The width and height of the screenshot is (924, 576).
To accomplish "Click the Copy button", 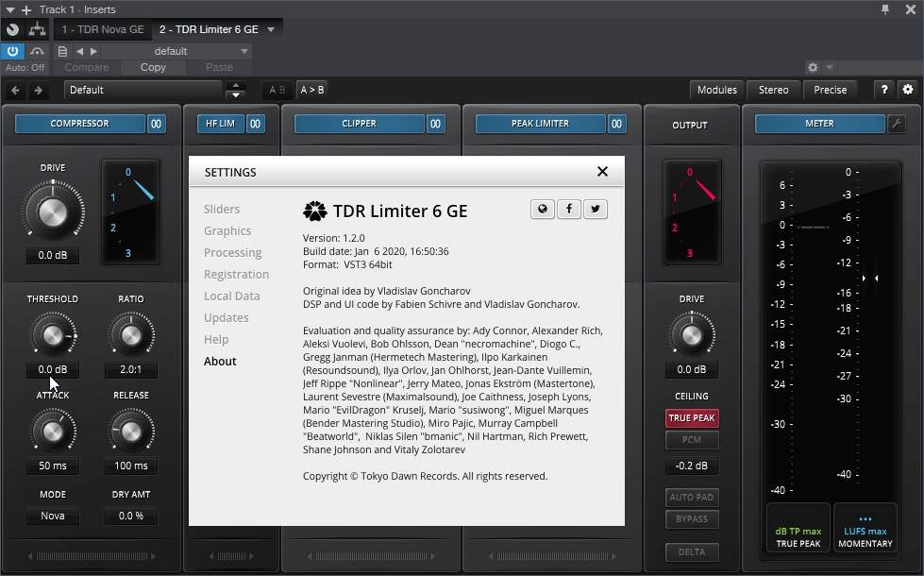I will click(153, 67).
